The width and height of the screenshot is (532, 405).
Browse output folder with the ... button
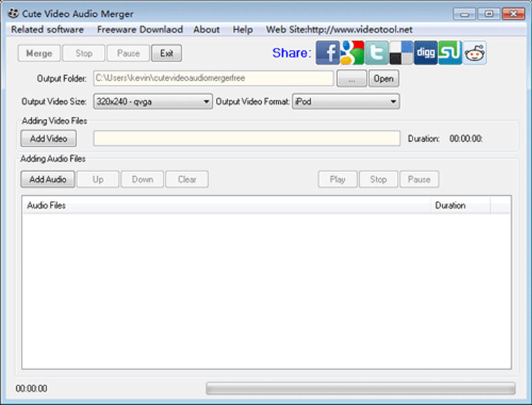pyautogui.click(x=351, y=78)
